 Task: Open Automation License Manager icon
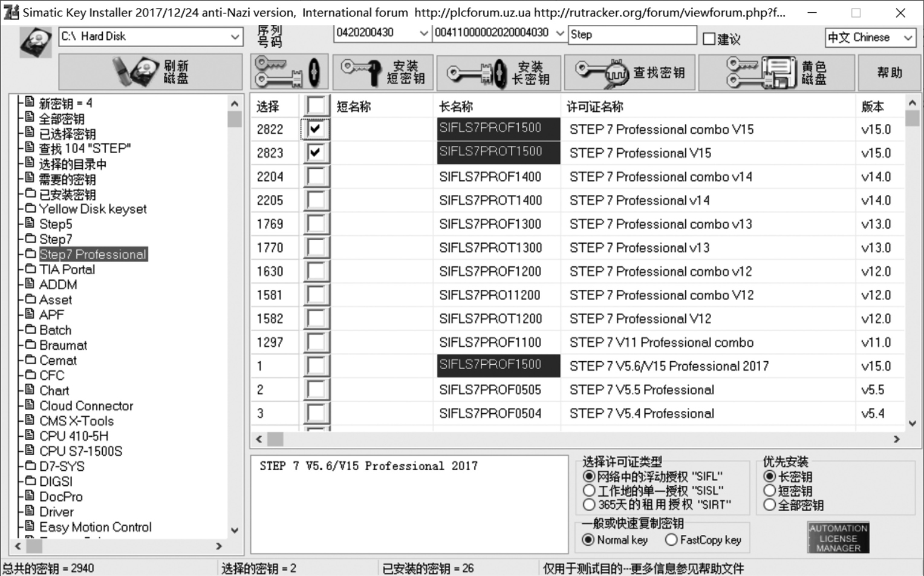[838, 537]
